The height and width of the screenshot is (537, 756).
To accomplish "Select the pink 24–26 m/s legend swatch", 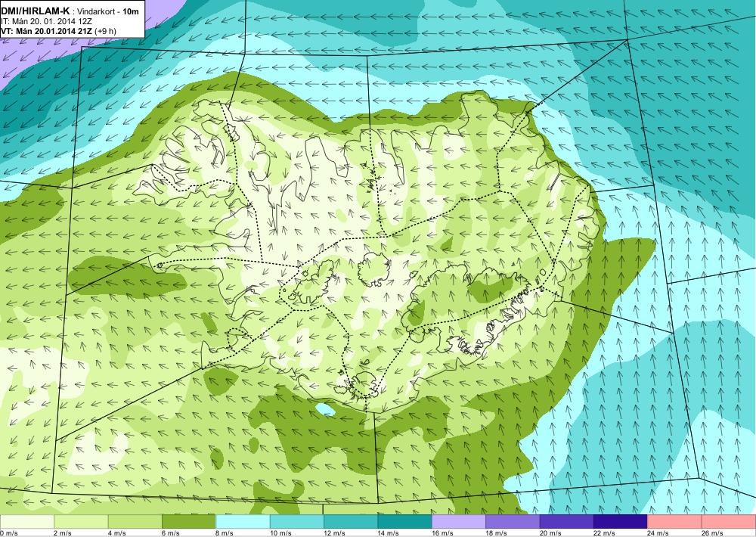I will [x=675, y=522].
